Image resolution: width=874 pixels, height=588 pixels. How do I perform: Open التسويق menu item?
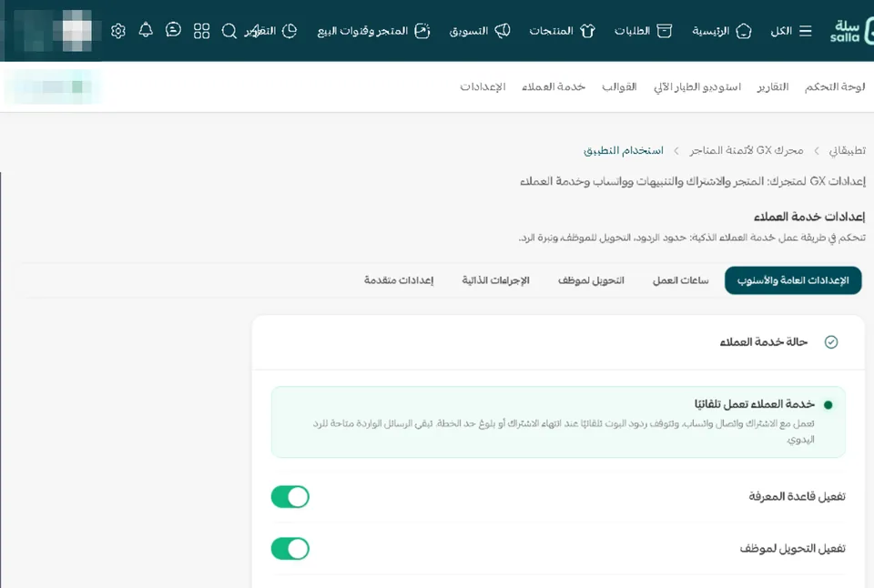coord(469,31)
